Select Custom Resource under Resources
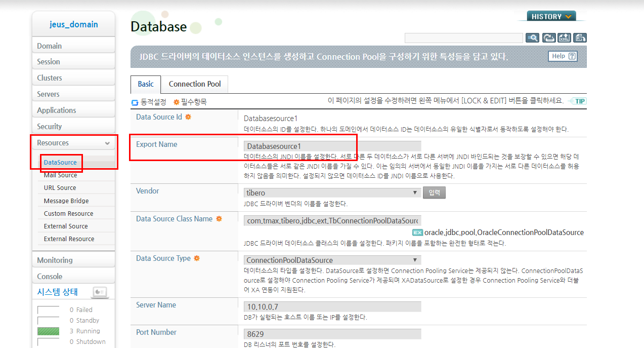The image size is (644, 348). click(x=69, y=214)
